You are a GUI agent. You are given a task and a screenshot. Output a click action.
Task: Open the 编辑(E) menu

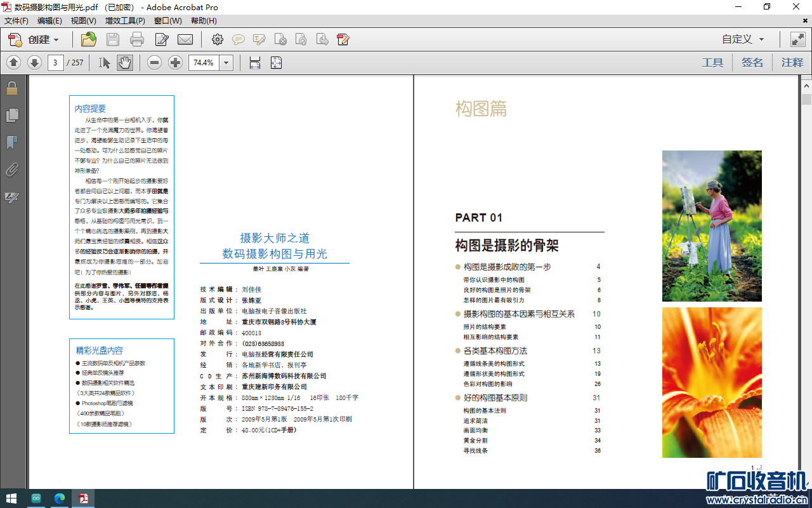pyautogui.click(x=49, y=21)
